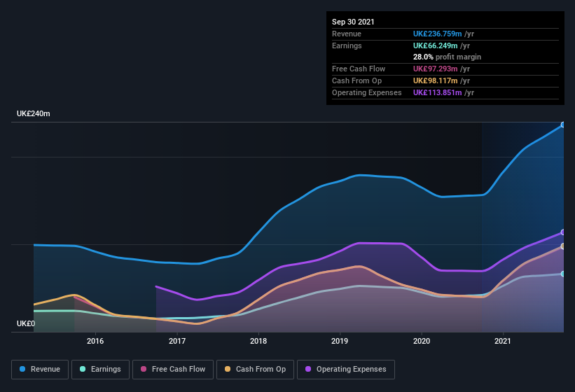Click the Revenue line endpoint marker
575x392 pixels.
point(562,125)
